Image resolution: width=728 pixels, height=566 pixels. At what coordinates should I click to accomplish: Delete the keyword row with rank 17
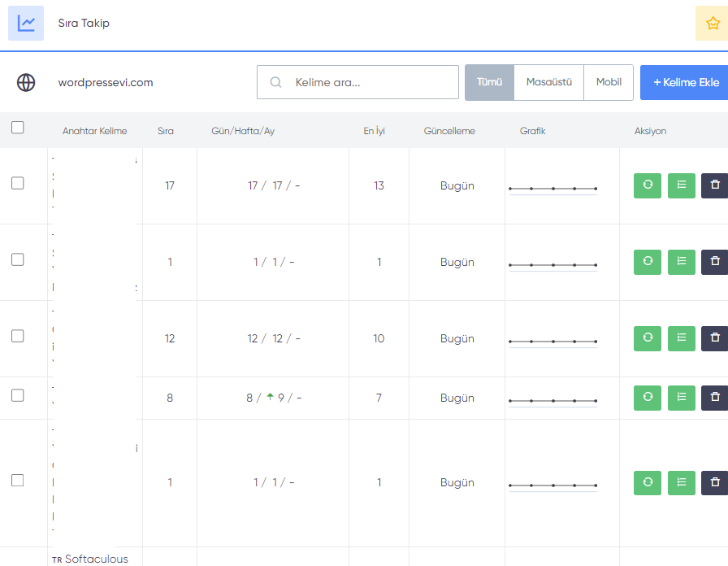714,185
